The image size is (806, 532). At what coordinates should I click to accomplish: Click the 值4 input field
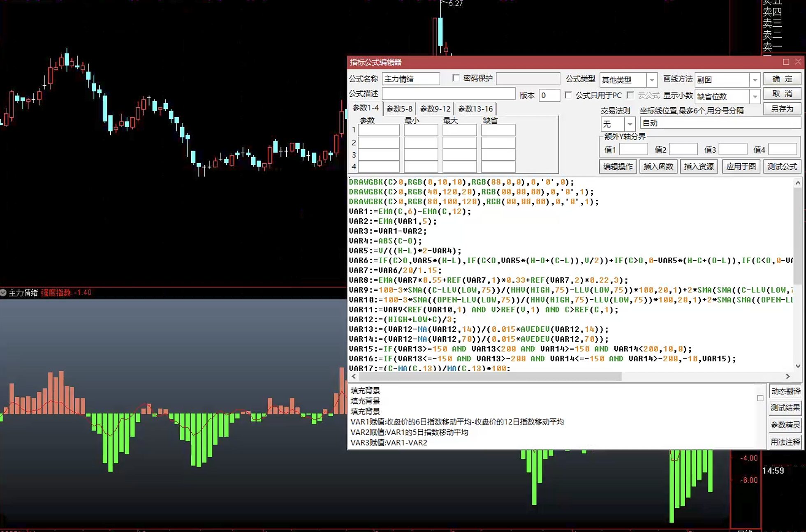coord(783,150)
